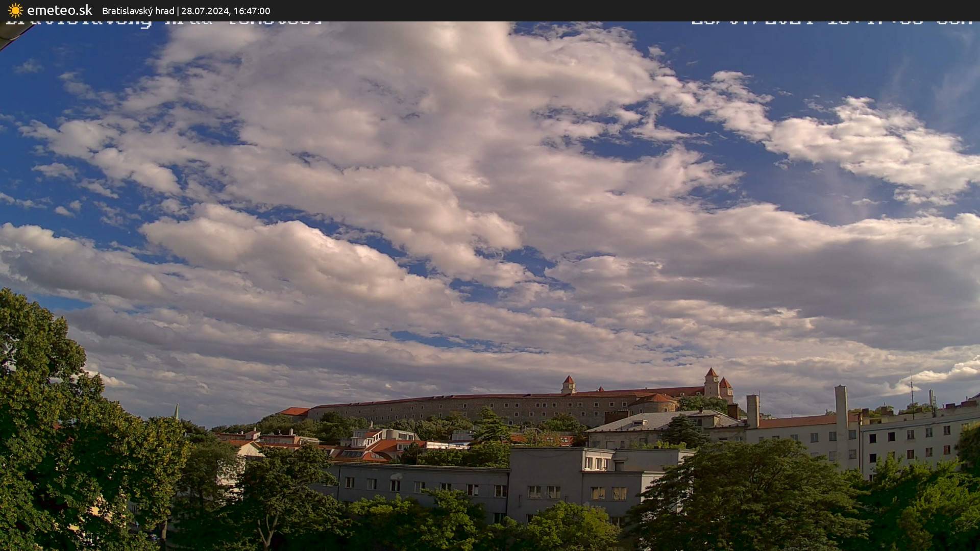Image resolution: width=980 pixels, height=551 pixels.
Task: Click the Bratislavský hrad title text
Action: click(x=138, y=11)
